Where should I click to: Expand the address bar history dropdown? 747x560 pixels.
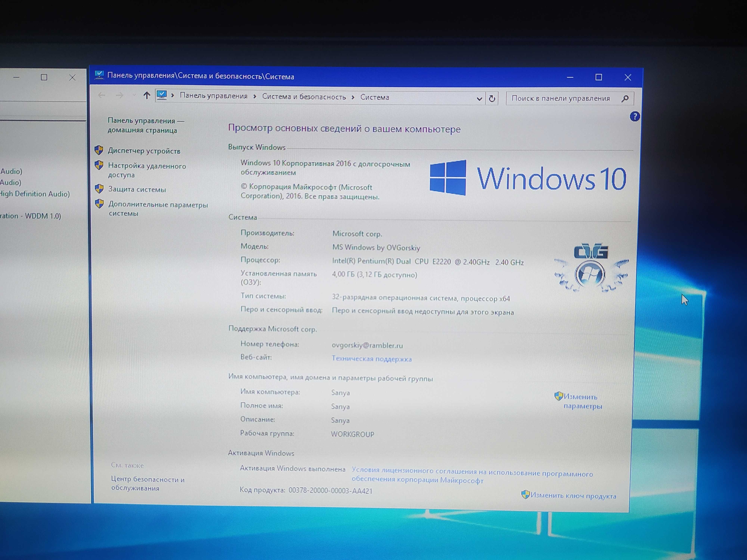coord(479,99)
